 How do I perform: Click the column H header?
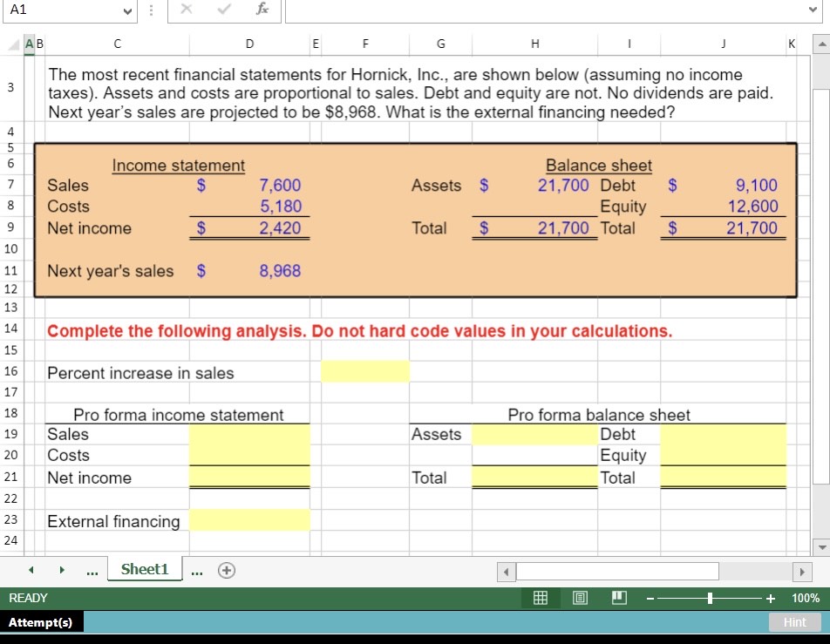coord(534,44)
